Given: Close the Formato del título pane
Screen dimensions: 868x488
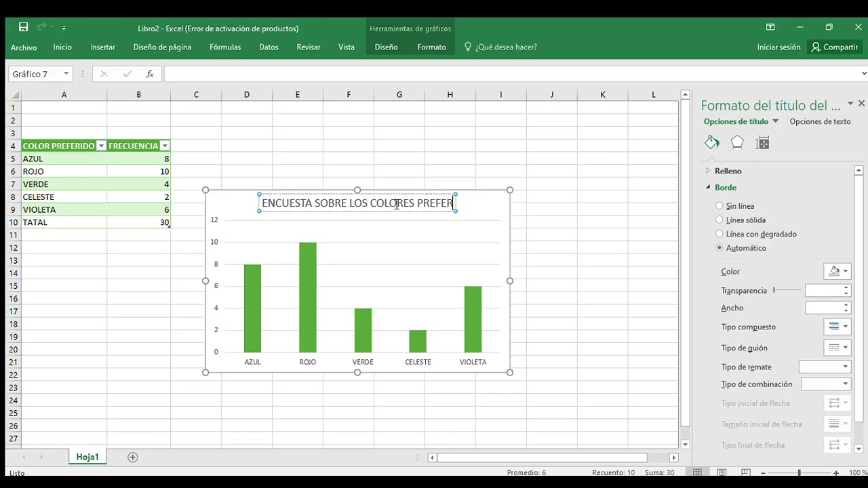Looking at the screenshot, I should [x=861, y=104].
